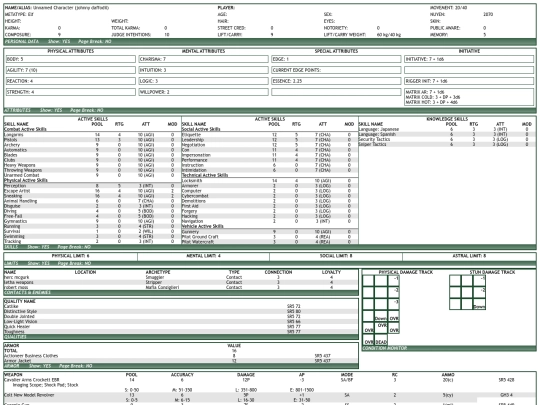
Task: Toggle Page Break NO in Attributes footer
Action: tap(87, 110)
